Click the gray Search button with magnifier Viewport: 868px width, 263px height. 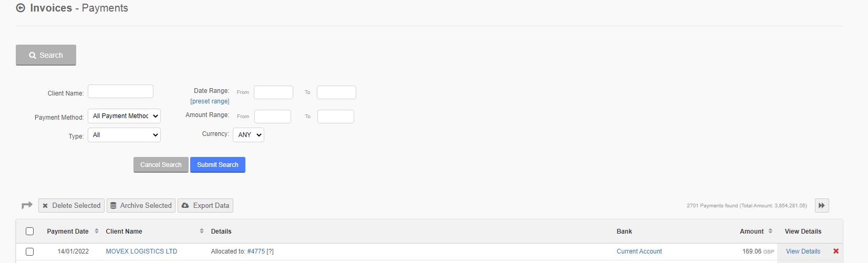(46, 55)
